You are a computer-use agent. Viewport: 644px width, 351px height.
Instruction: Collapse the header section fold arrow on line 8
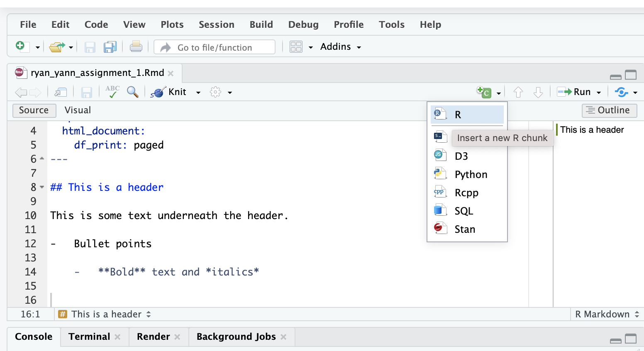point(42,187)
